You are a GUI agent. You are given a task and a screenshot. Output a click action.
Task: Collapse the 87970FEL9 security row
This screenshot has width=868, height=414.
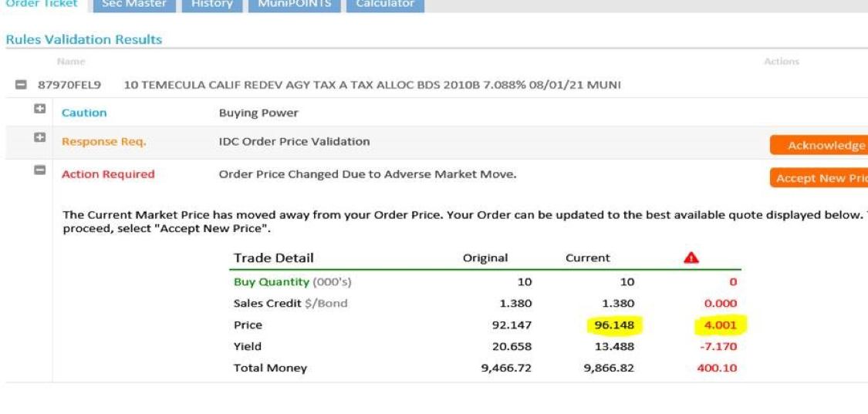[x=22, y=85]
